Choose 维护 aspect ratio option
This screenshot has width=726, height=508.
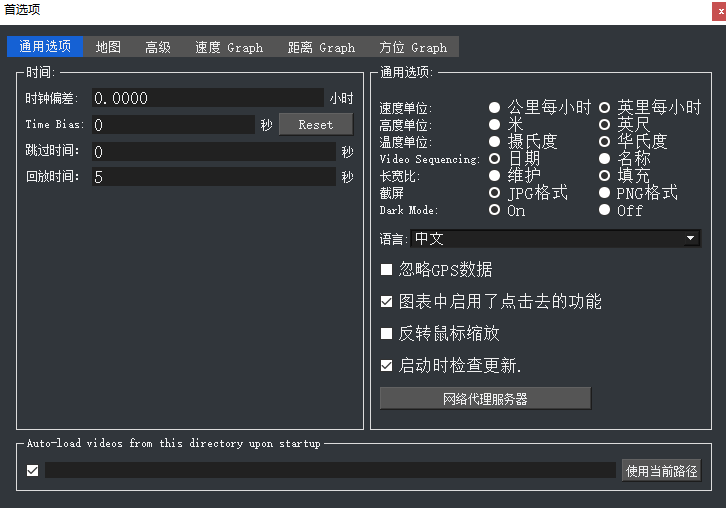(x=514, y=176)
